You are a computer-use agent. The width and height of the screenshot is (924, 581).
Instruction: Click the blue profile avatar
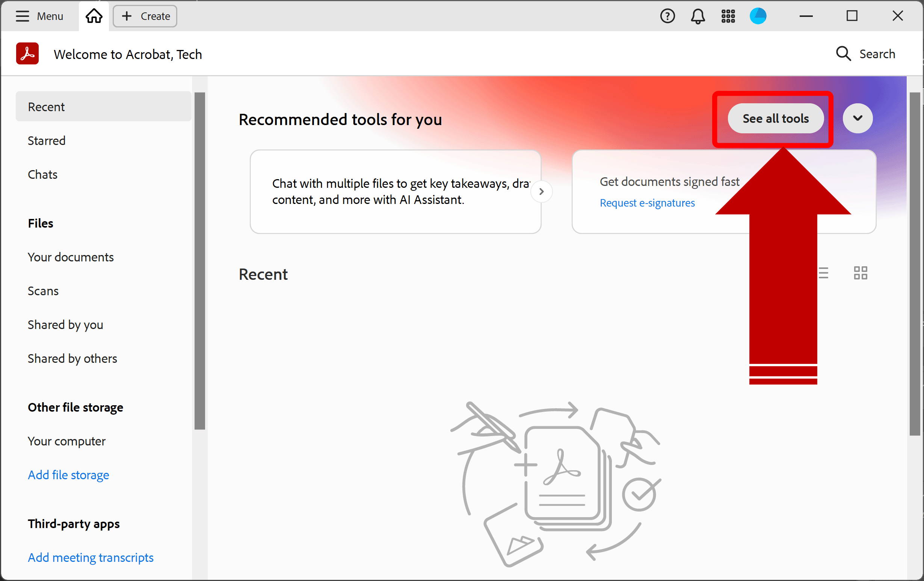tap(758, 16)
